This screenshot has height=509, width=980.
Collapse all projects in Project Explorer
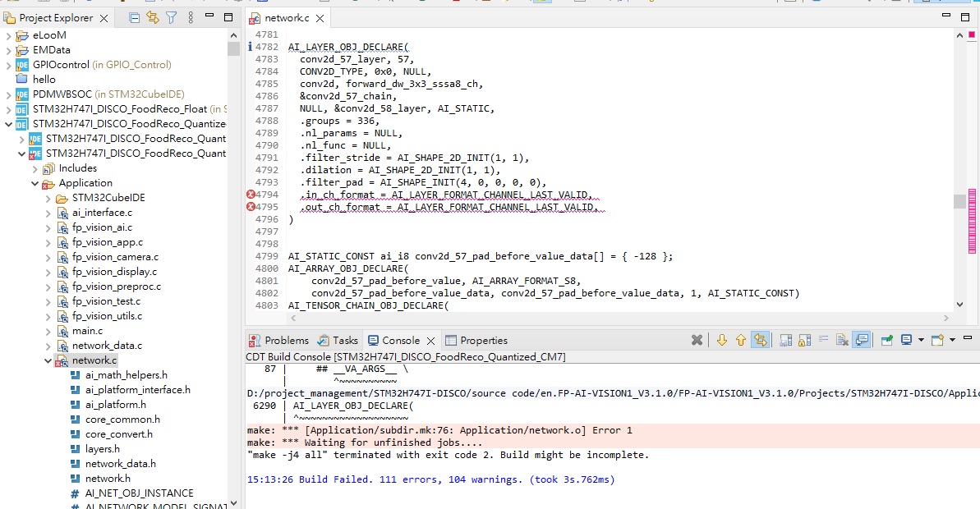(134, 17)
